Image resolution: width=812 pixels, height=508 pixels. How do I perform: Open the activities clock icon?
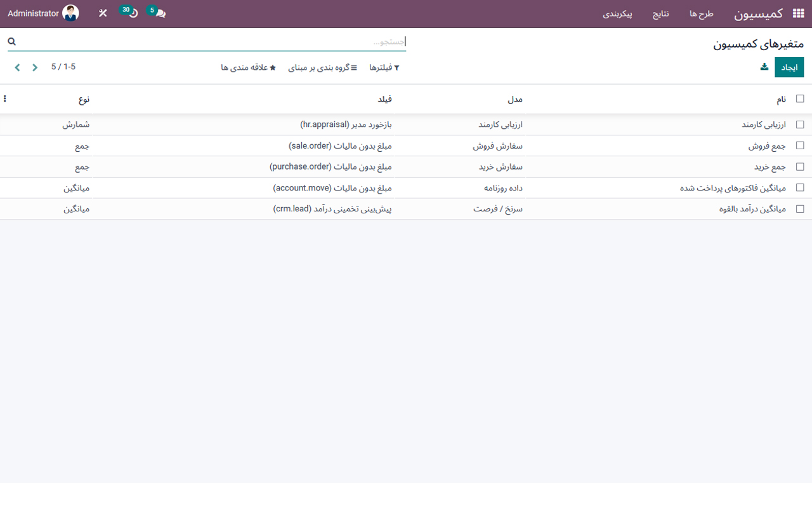(130, 13)
